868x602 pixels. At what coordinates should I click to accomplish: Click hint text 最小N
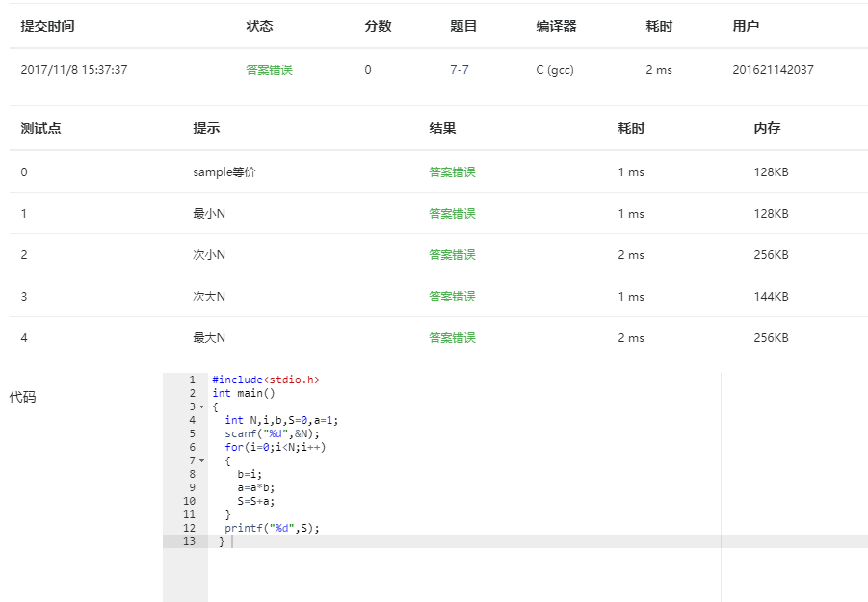tap(209, 214)
